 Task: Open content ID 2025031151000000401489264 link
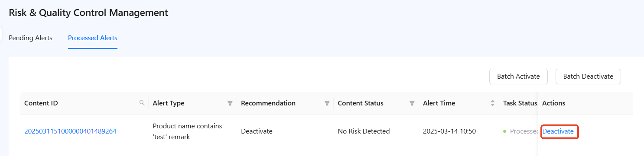[70, 131]
